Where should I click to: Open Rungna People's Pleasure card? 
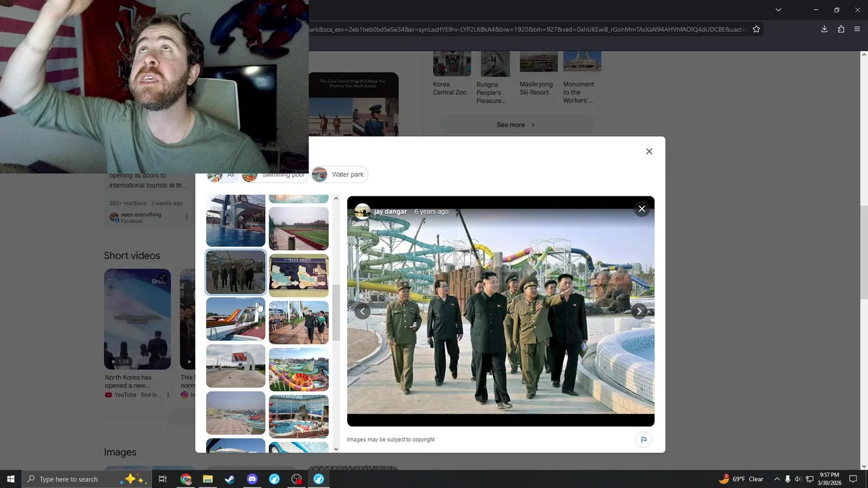coord(495,78)
